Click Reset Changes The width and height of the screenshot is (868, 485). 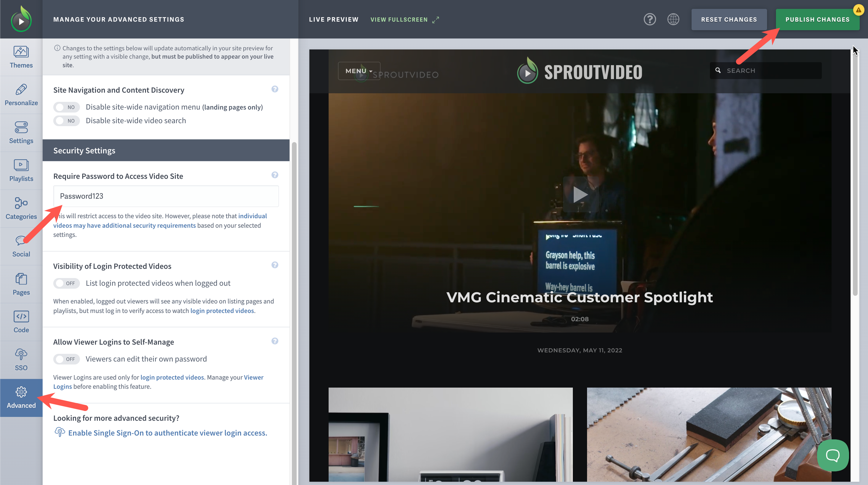(729, 19)
